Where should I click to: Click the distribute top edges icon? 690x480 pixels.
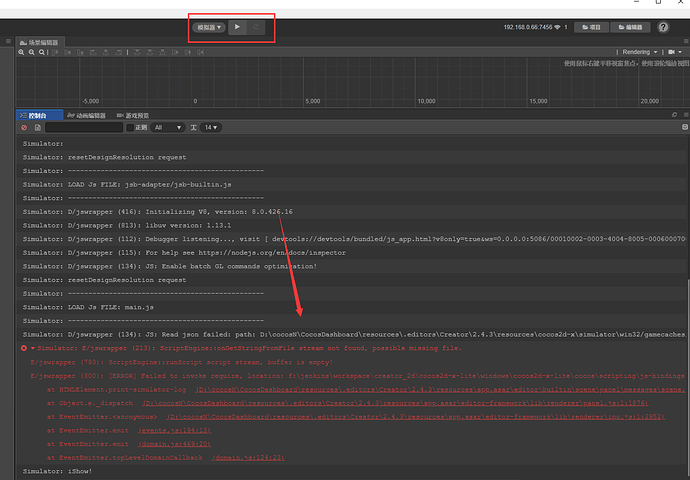pos(137,52)
